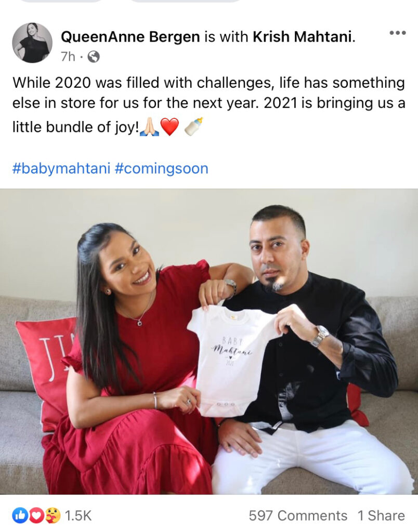Viewport: 418px width, 532px height.
Task: Open the #babymahtani hashtag
Action: (61, 169)
